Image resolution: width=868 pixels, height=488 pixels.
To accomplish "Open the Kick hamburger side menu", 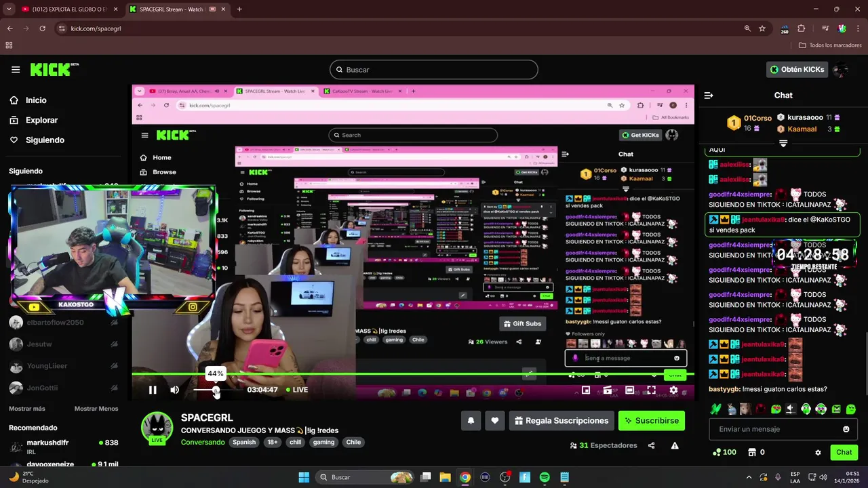I will (x=16, y=69).
